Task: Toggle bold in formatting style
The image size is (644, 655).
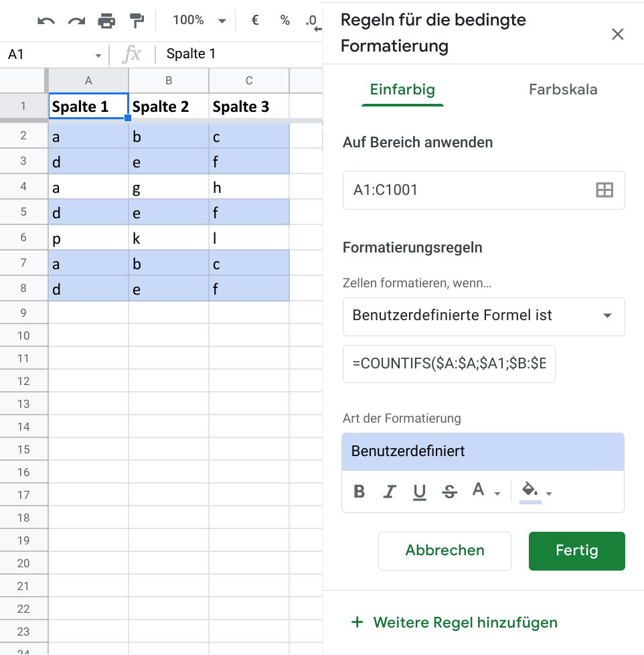Action: (x=359, y=492)
